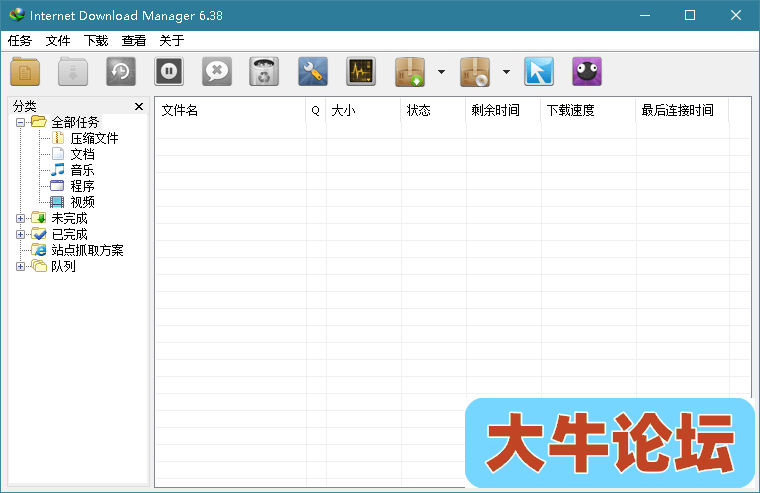Click the clock-arrow resume all icon
Viewport: 760px width, 493px height.
(121, 72)
